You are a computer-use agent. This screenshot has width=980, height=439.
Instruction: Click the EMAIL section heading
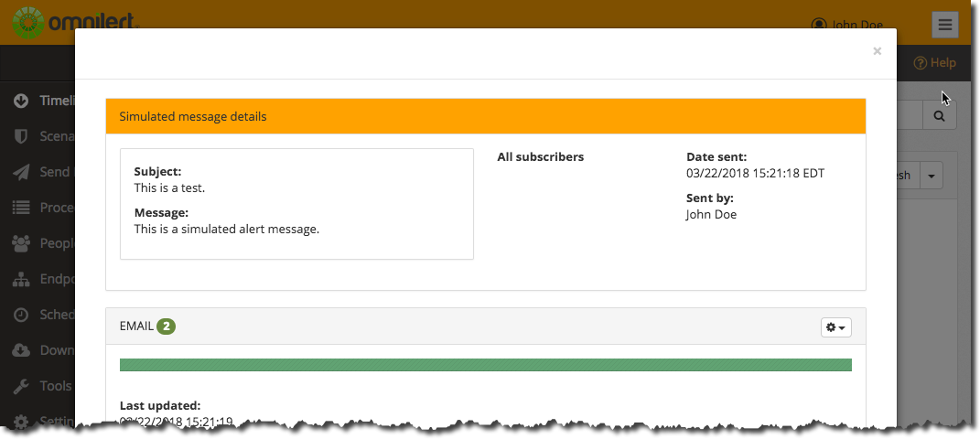[136, 326]
